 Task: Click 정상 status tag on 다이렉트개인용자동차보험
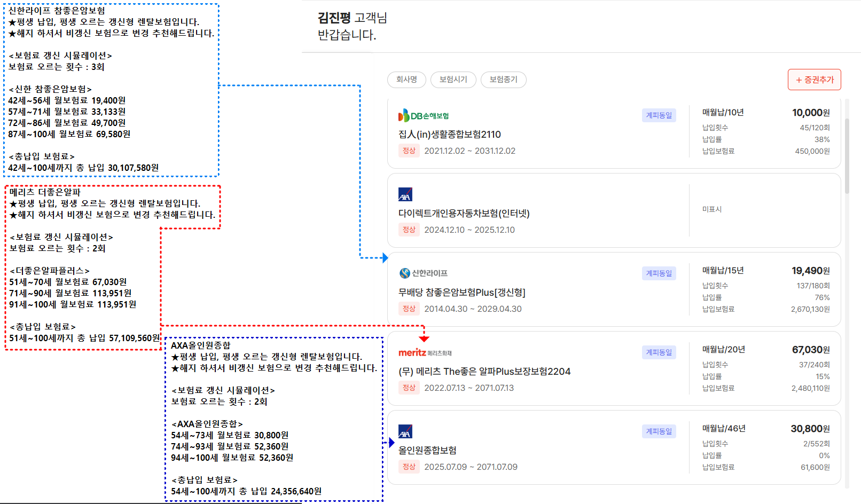click(409, 230)
